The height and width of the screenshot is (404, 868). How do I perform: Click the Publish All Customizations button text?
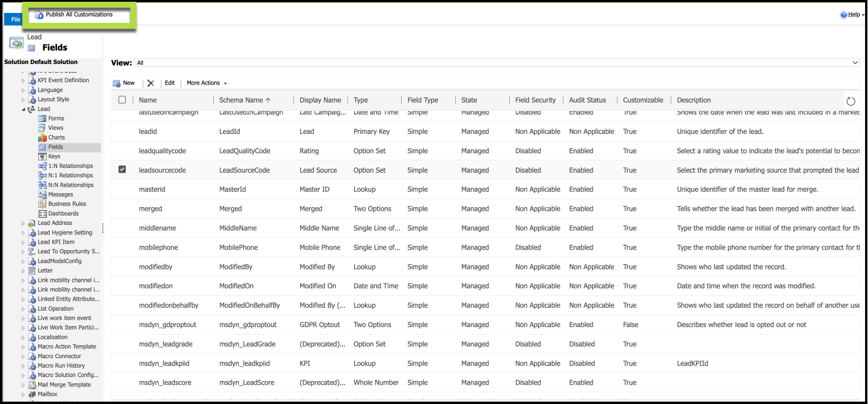click(79, 15)
